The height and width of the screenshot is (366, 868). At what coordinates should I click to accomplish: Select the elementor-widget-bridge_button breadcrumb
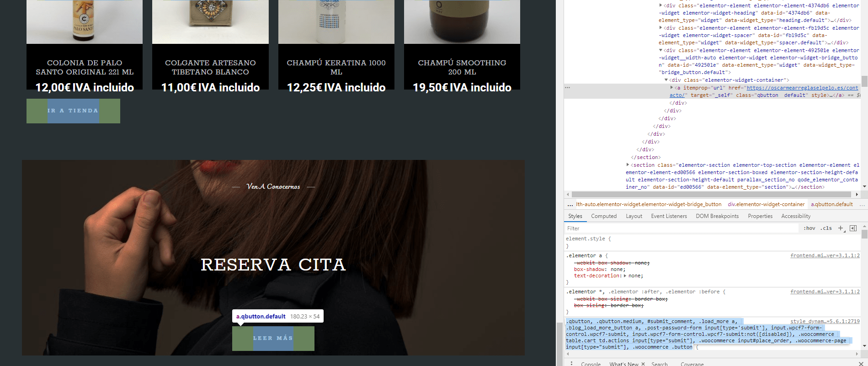pos(649,205)
